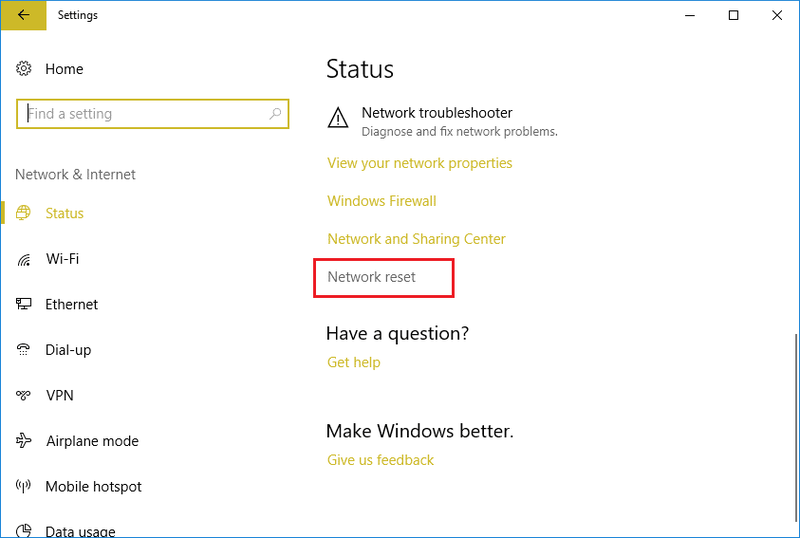Click the Status globe icon
The width and height of the screenshot is (800, 538).
[x=24, y=213]
